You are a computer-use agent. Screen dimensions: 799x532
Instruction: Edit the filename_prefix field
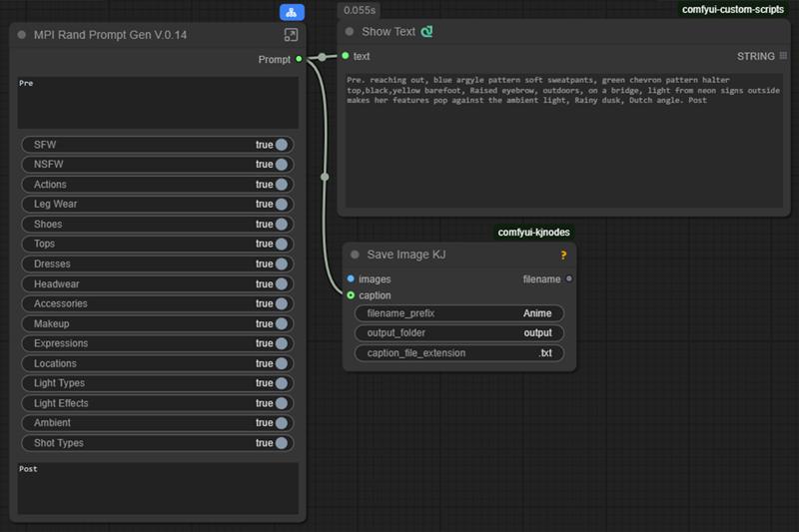coord(458,313)
